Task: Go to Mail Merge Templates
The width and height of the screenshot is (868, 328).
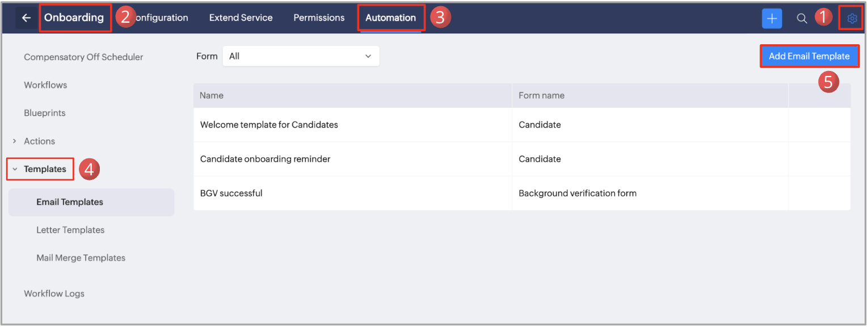Action: (81, 258)
